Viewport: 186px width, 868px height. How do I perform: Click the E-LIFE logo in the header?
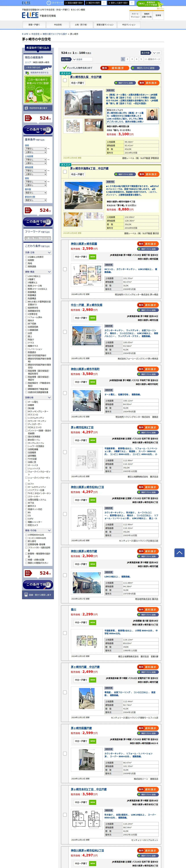click(x=30, y=15)
